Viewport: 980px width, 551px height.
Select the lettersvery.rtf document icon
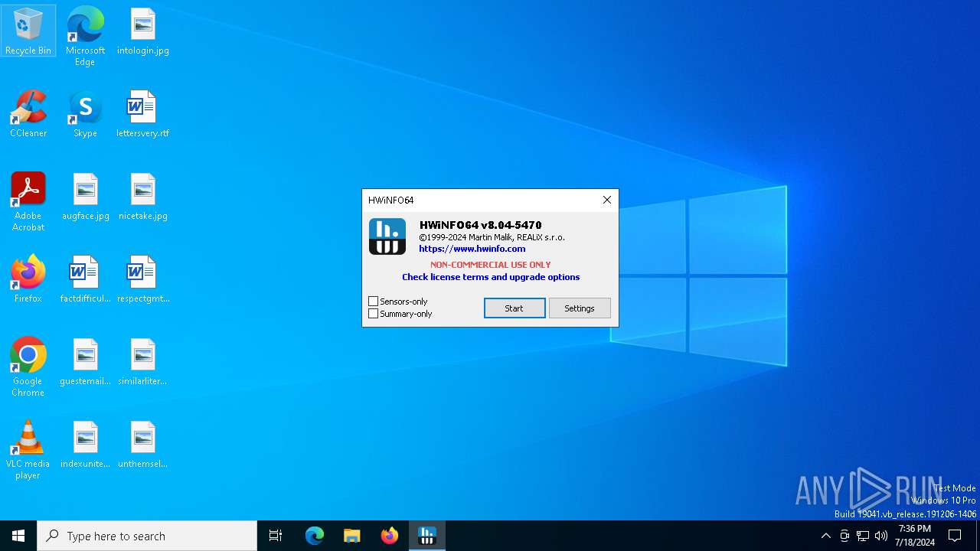click(143, 113)
